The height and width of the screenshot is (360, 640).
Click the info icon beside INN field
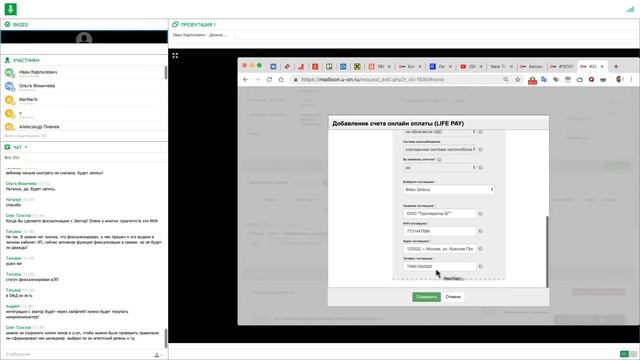tap(481, 231)
